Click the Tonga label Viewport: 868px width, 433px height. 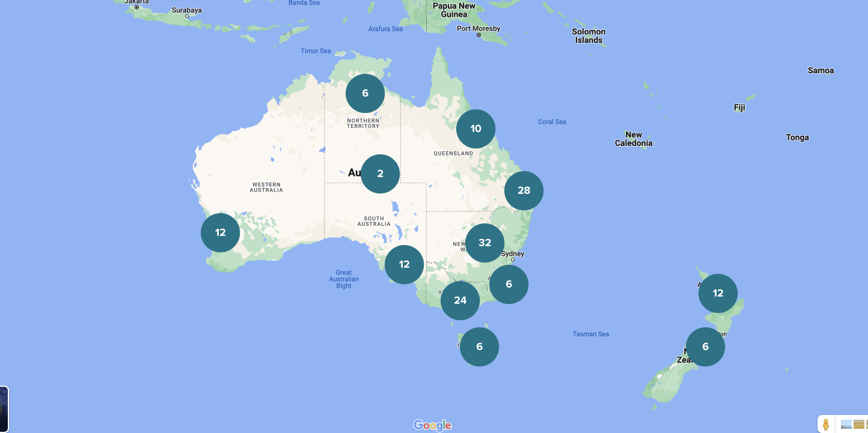click(x=797, y=138)
